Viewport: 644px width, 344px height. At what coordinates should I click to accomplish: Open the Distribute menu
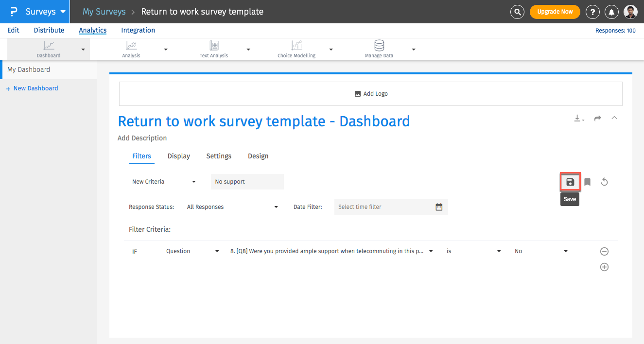pos(49,30)
